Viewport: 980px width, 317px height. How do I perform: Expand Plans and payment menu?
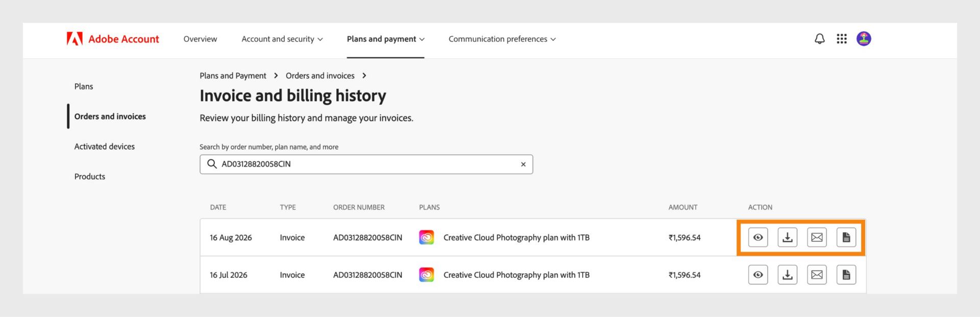click(385, 39)
